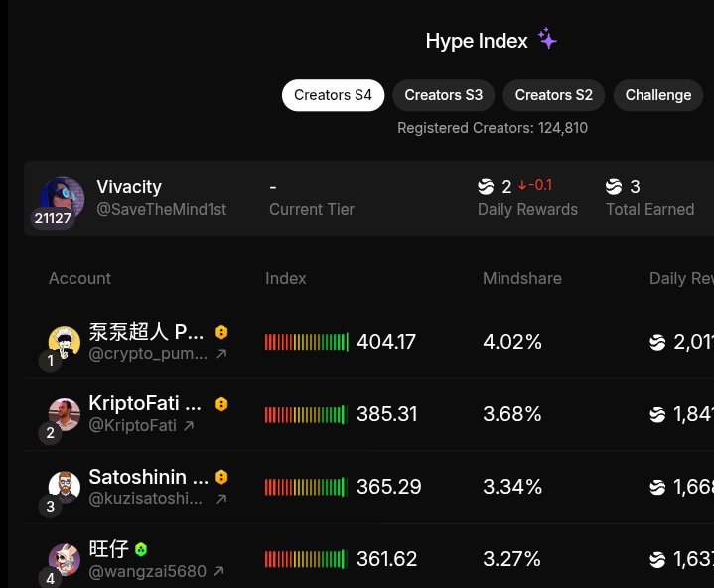Click the yellow badge next to 泵泵超人
Image resolution: width=714 pixels, height=588 pixels.
[x=221, y=332]
